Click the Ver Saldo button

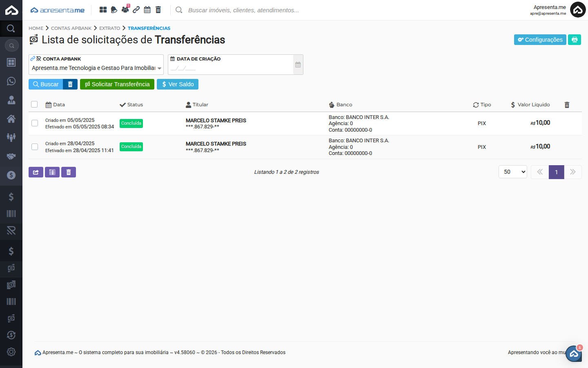tap(178, 84)
